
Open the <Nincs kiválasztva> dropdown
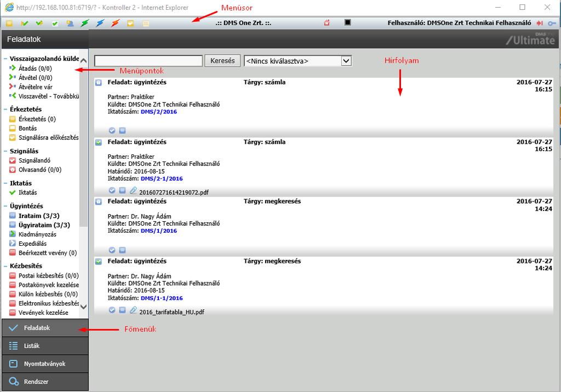[297, 61]
